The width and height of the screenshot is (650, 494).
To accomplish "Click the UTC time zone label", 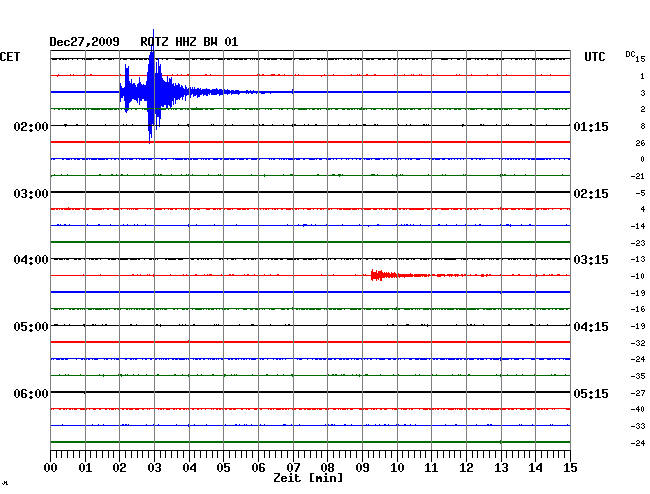I will 594,57.
